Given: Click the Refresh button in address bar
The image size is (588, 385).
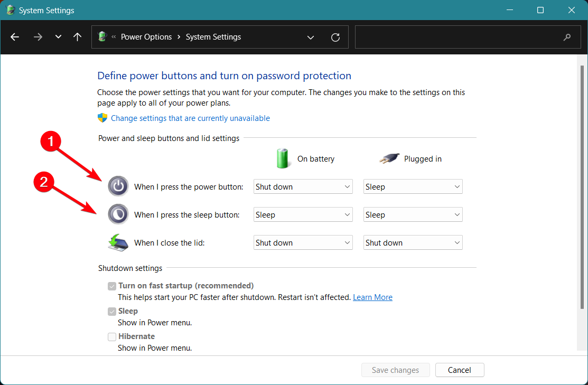Looking at the screenshot, I should 335,37.
